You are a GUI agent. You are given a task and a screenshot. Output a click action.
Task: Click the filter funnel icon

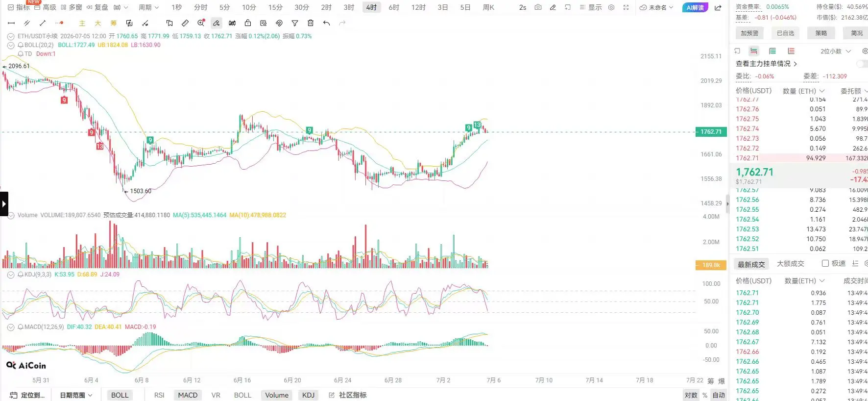(295, 23)
